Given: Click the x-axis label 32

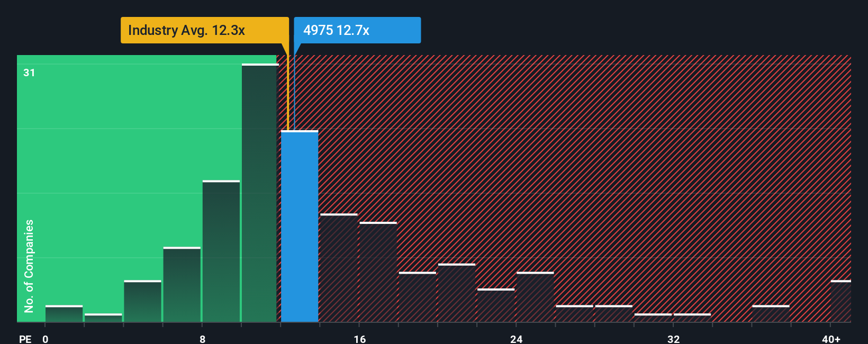Looking at the screenshot, I should pyautogui.click(x=673, y=339).
